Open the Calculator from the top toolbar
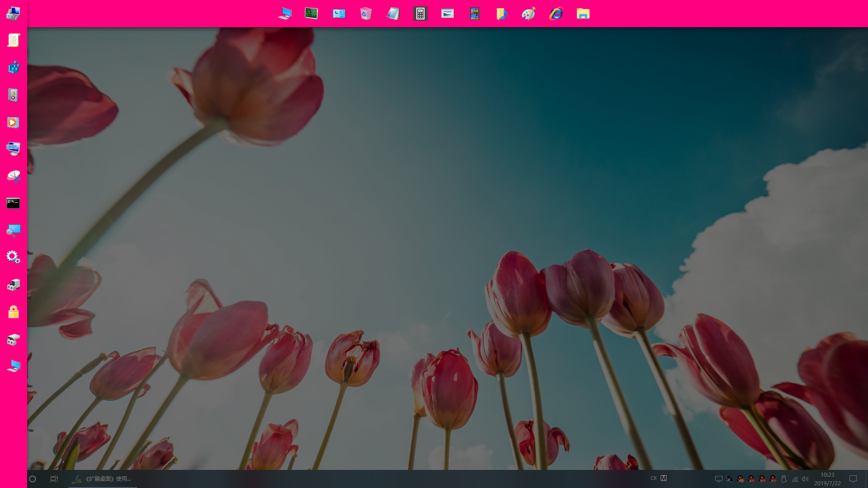Screen dimensions: 868x488 click(x=420, y=14)
